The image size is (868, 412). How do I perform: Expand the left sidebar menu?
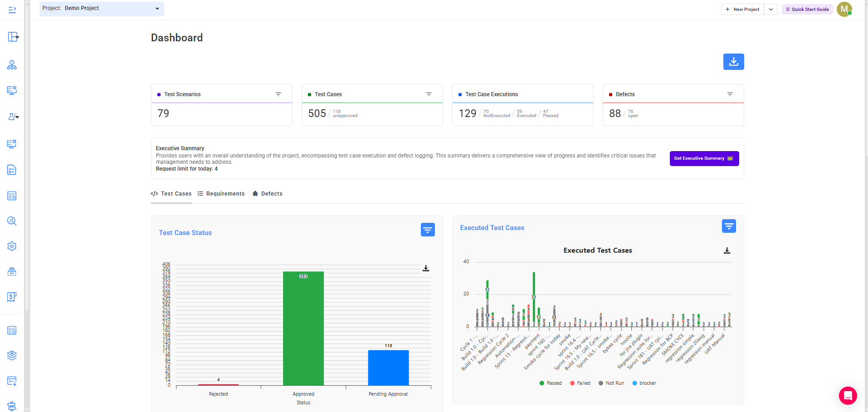(x=12, y=10)
